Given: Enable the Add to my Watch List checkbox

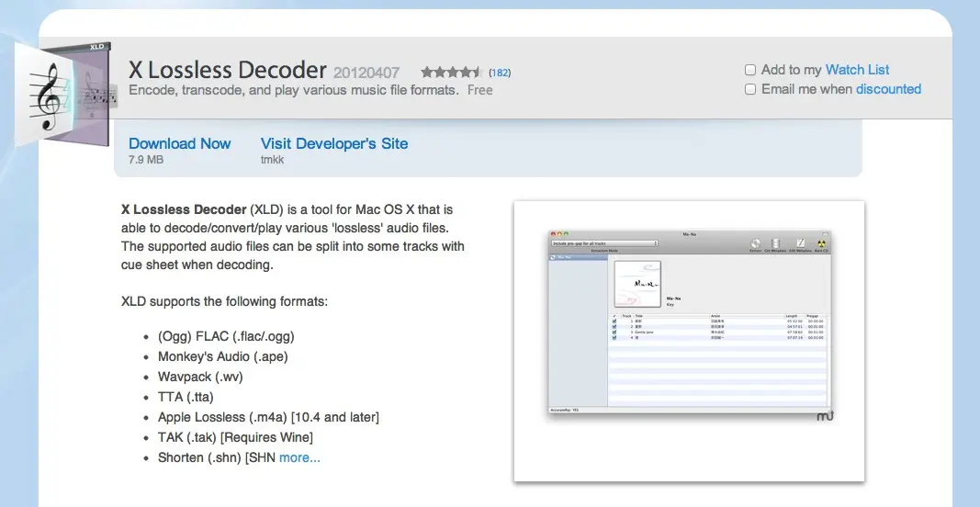Looking at the screenshot, I should coord(750,70).
